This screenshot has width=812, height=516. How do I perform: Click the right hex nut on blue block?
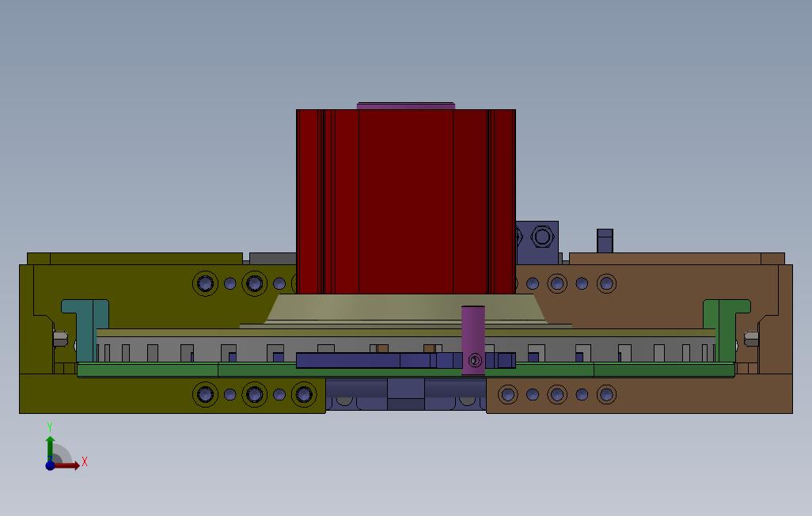542,237
